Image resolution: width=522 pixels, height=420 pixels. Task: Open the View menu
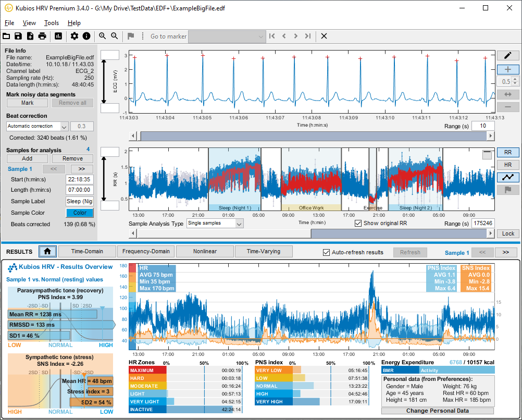(29, 22)
